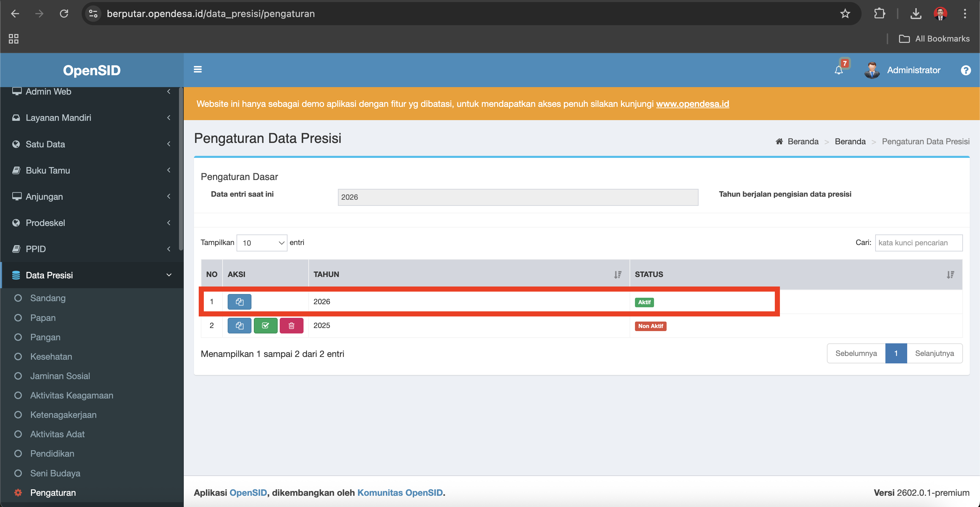Viewport: 980px width, 507px height.
Task: Expand the Prodeskel sidebar menu
Action: 91,223
